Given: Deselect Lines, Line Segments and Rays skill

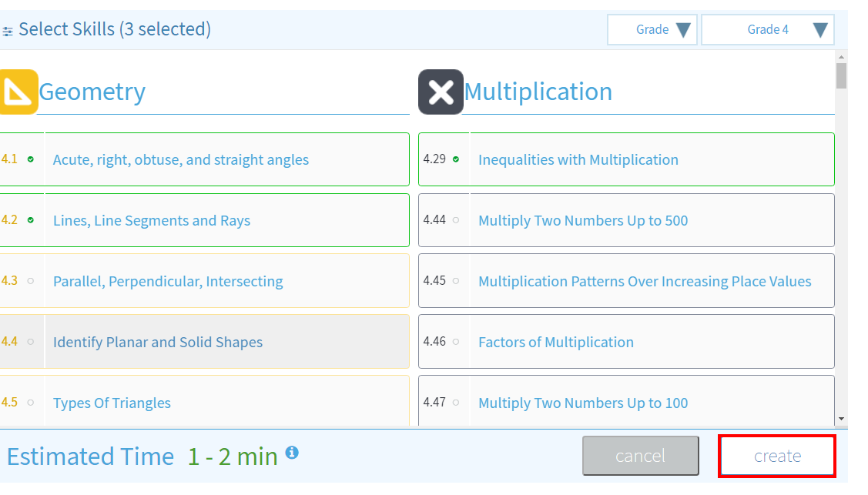Looking at the screenshot, I should tap(151, 221).
